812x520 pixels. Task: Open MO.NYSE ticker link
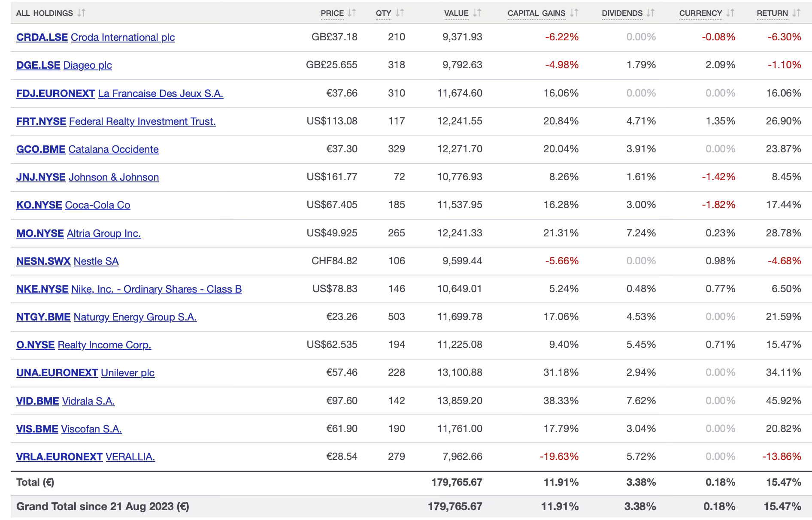point(40,233)
